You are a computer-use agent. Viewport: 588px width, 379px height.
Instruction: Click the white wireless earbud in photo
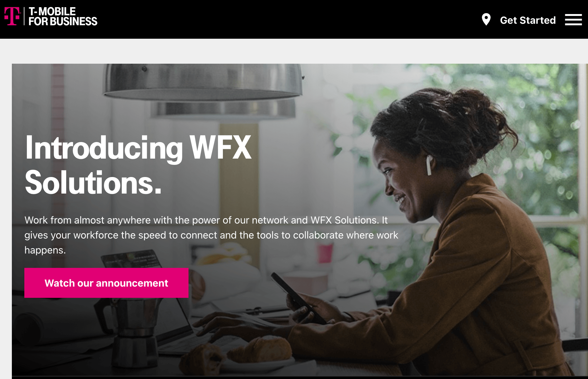pyautogui.click(x=429, y=165)
